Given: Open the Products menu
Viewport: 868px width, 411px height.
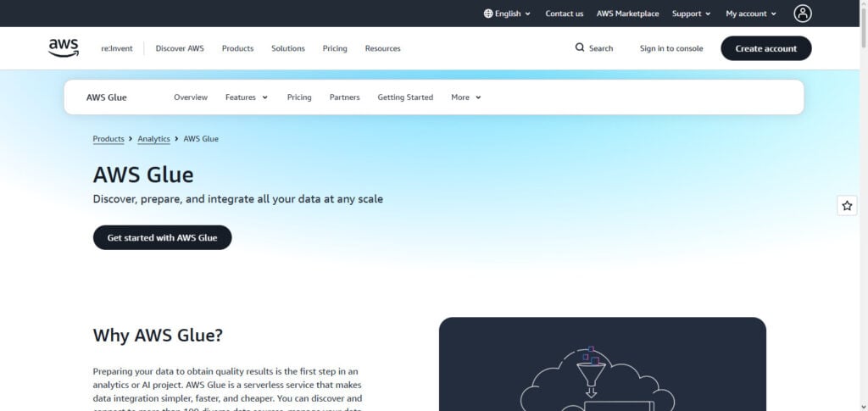Looking at the screenshot, I should pos(237,48).
